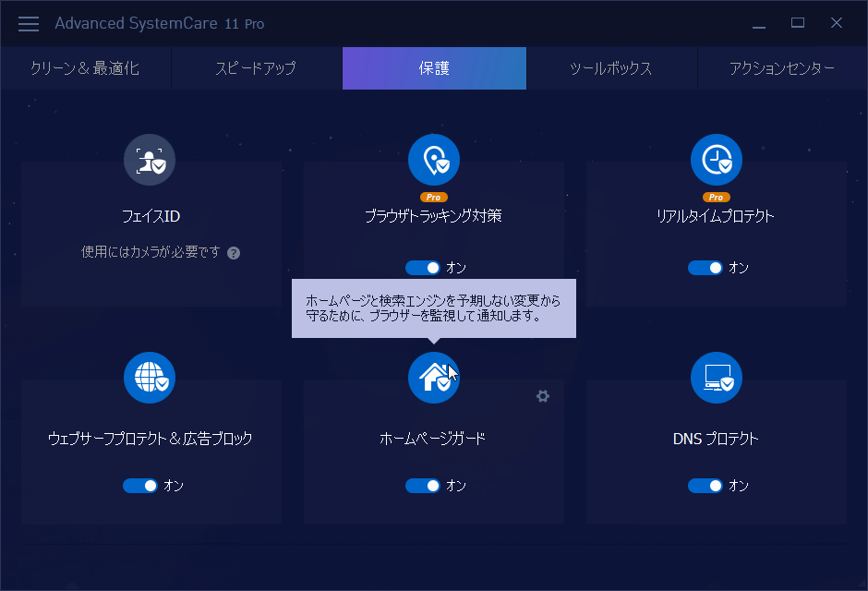Disable ホームページガード toggle
This screenshot has height=591, width=868.
(423, 486)
